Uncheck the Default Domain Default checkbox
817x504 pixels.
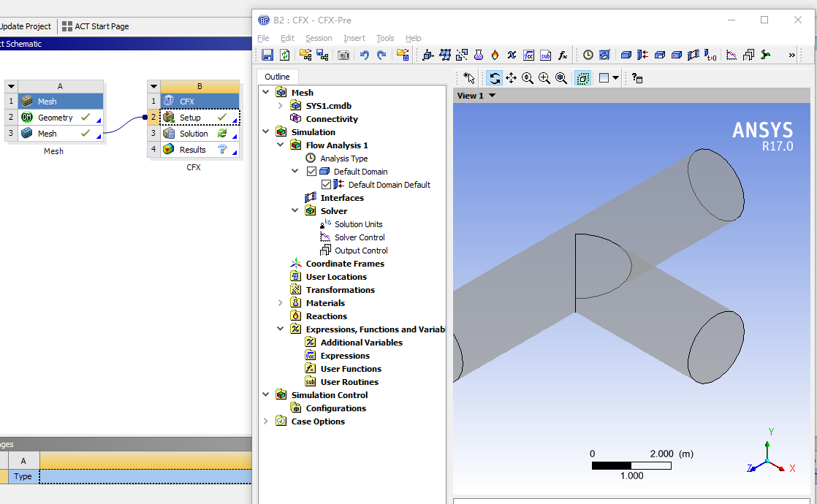coord(326,184)
